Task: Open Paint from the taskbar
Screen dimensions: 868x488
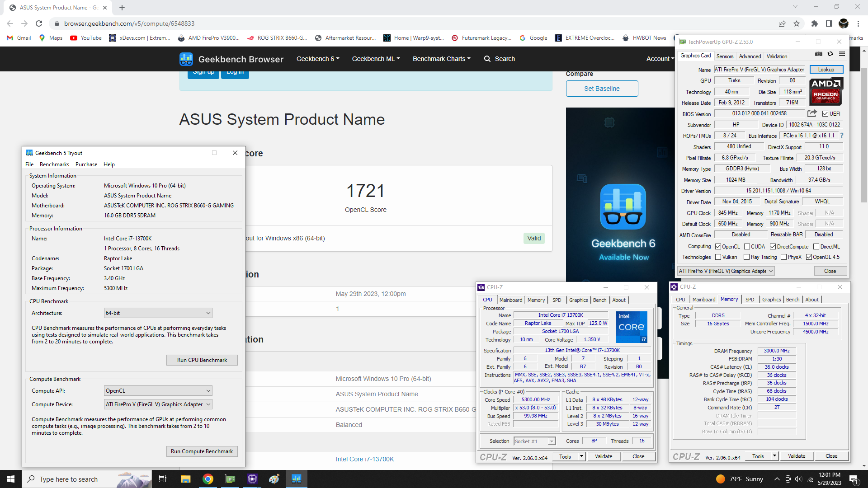Action: tap(274, 479)
